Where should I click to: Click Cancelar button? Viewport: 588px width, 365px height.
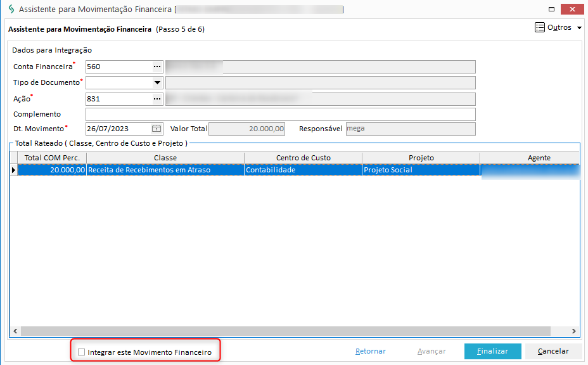pyautogui.click(x=553, y=351)
